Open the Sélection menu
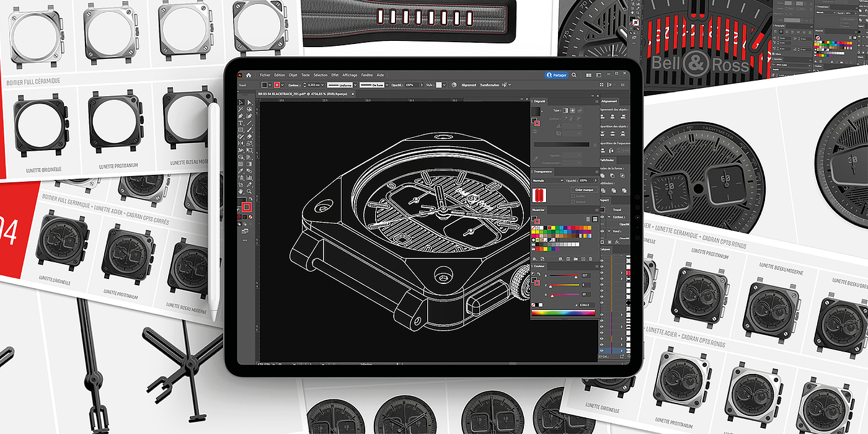The height and width of the screenshot is (434, 868). point(321,75)
